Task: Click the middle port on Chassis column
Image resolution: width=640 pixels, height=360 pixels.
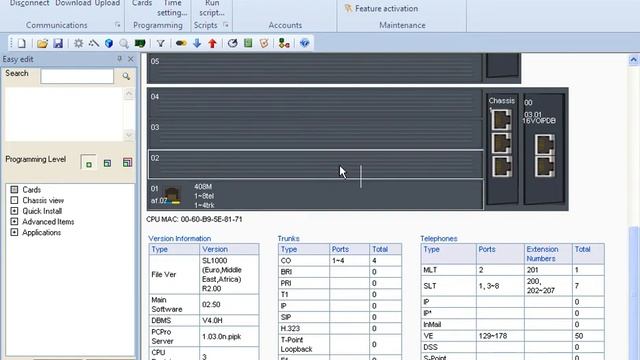Action: coord(501,144)
